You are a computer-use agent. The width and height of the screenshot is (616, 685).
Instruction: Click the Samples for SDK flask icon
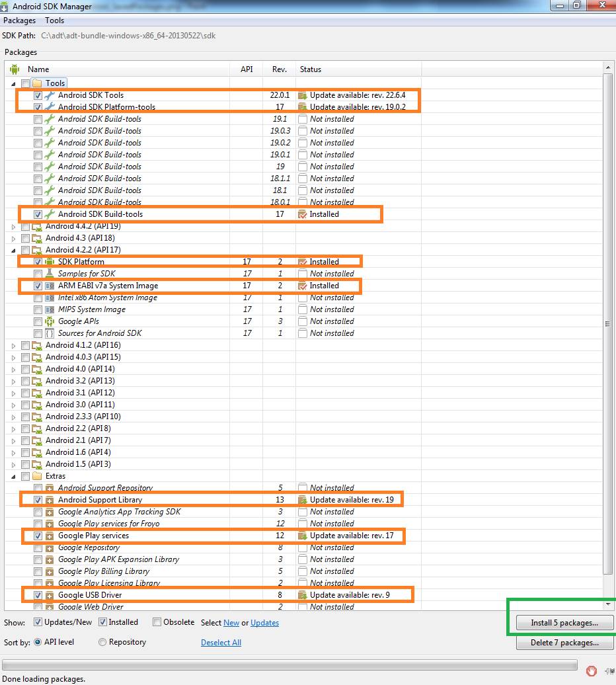[50, 274]
